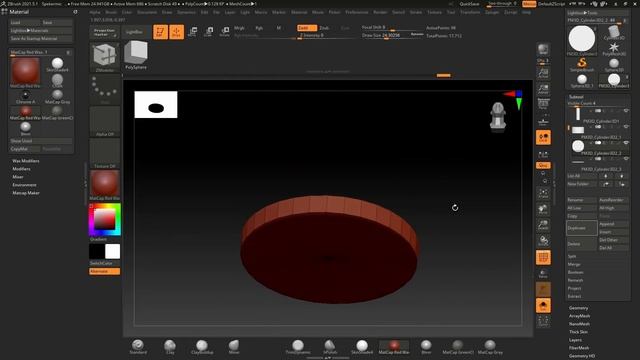Choose MatCap Gray in bottom shelf
The height and width of the screenshot is (360, 640).
[490, 347]
